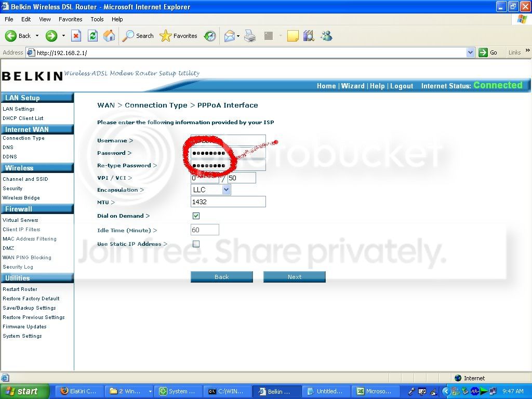Open the Favorites star toolbar button
This screenshot has width=532, height=399.
179,36
